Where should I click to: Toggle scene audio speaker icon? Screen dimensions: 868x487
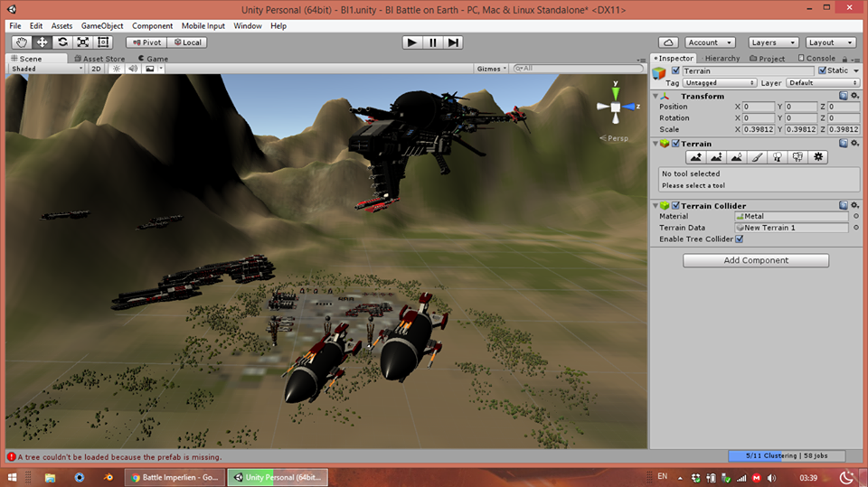pos(133,69)
